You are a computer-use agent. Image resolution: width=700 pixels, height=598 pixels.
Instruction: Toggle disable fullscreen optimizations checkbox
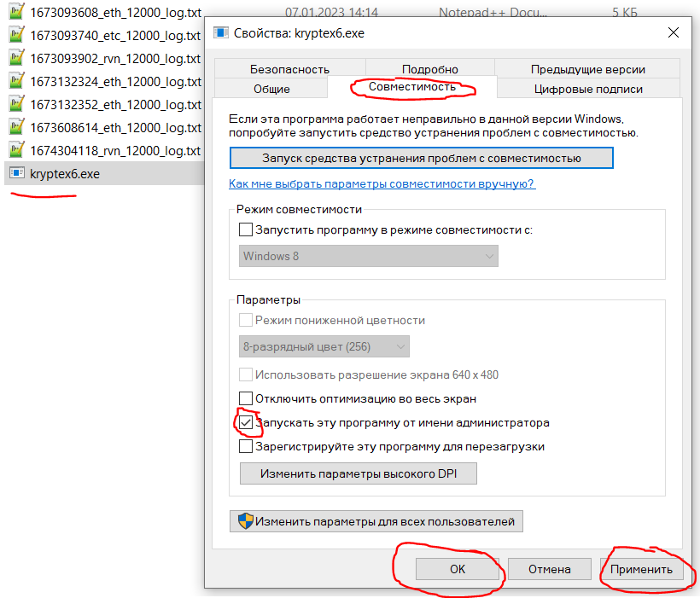246,398
